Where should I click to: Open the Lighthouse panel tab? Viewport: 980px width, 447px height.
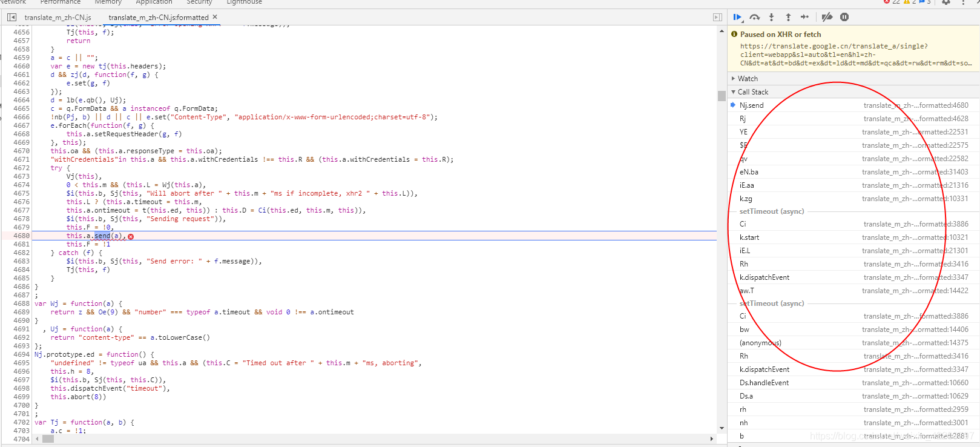(244, 2)
